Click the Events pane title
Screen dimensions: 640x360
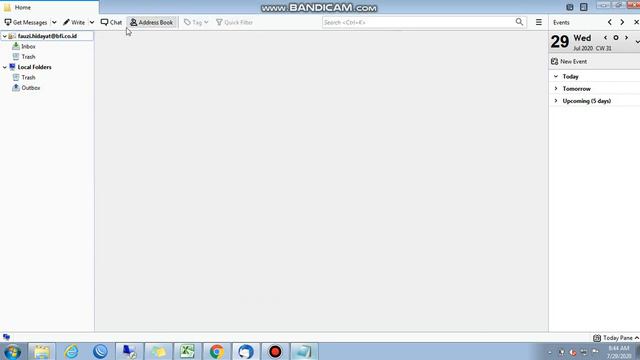click(561, 22)
